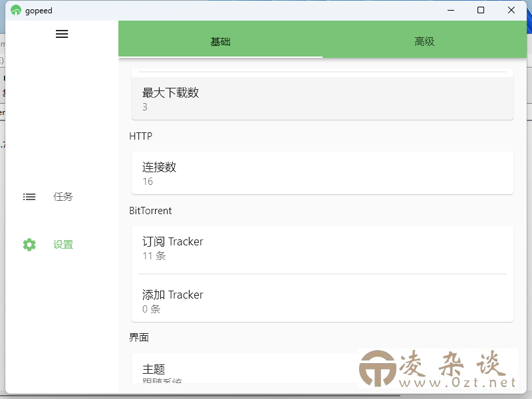Edit the 最大下载数 setting
Screen dimensions: 532x399
(323, 98)
